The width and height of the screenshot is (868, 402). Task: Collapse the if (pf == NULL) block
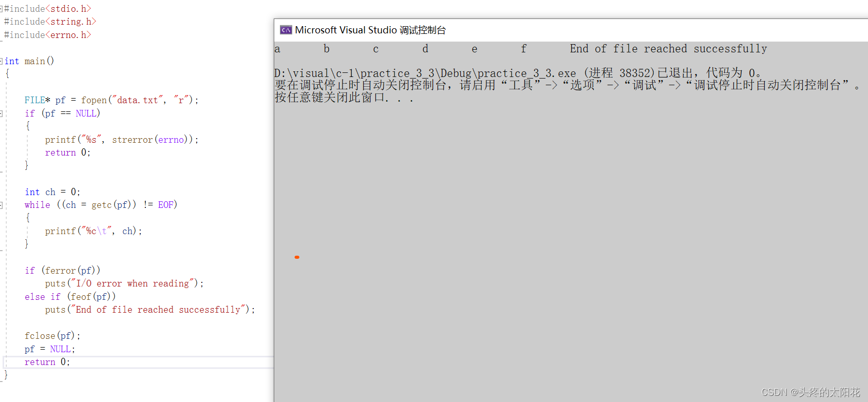point(2,113)
